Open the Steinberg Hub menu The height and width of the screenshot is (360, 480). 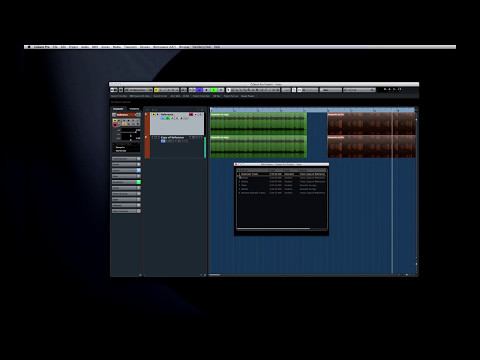[x=202, y=47]
